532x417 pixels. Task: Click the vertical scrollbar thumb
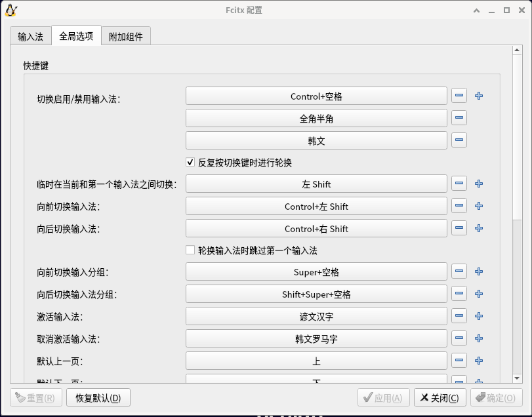pyautogui.click(x=517, y=137)
